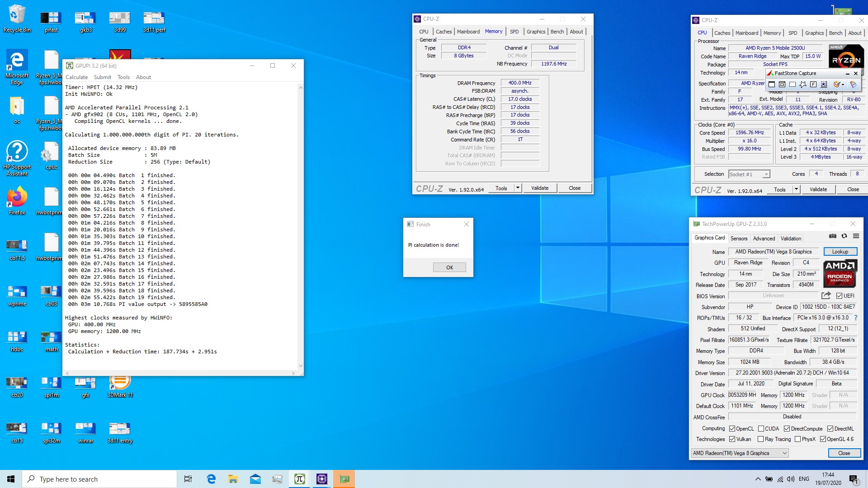Click FastStone full screen capture icon
This screenshot has width=868, height=488.
coord(813,84)
